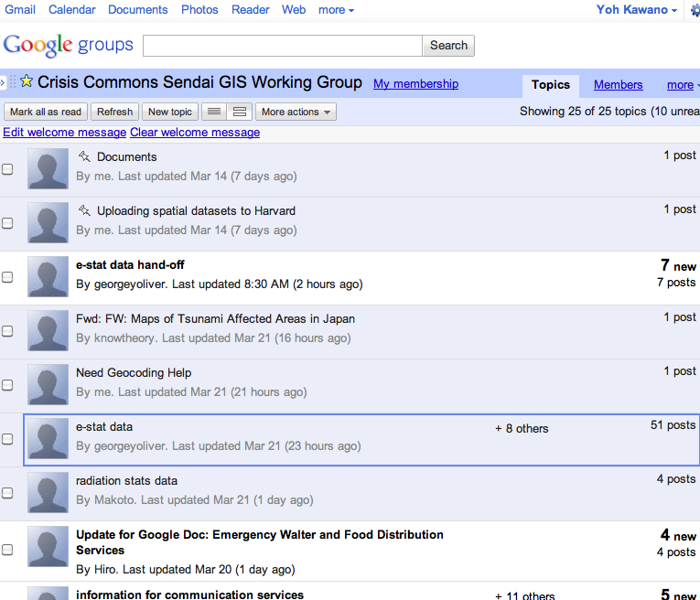This screenshot has height=600, width=700.
Task: Click avatar of Maps of Tsunami topic
Action: pos(48,330)
